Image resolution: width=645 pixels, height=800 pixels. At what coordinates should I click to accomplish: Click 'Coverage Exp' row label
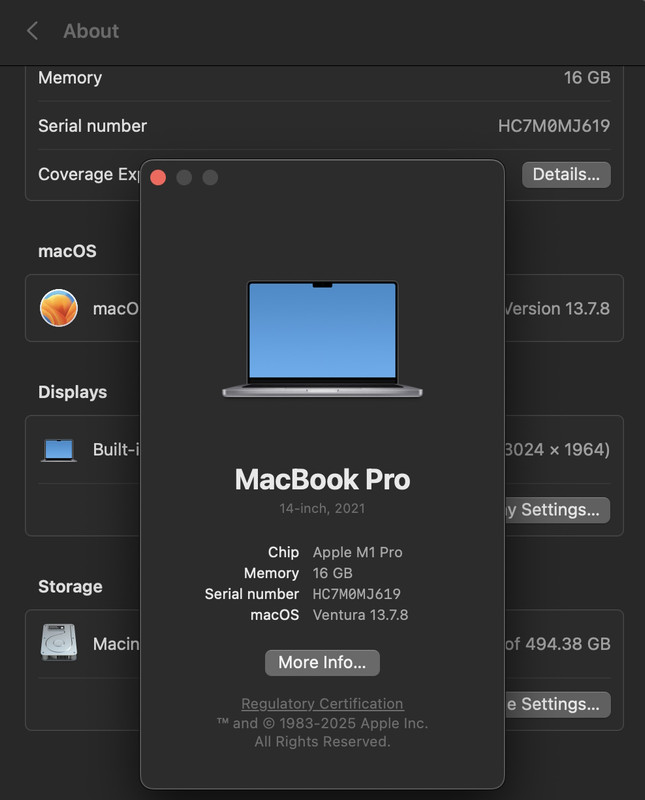(x=89, y=174)
